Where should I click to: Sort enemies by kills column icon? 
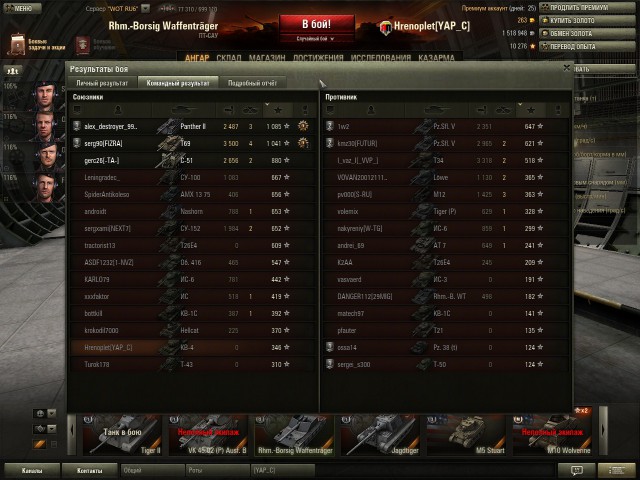(503, 110)
